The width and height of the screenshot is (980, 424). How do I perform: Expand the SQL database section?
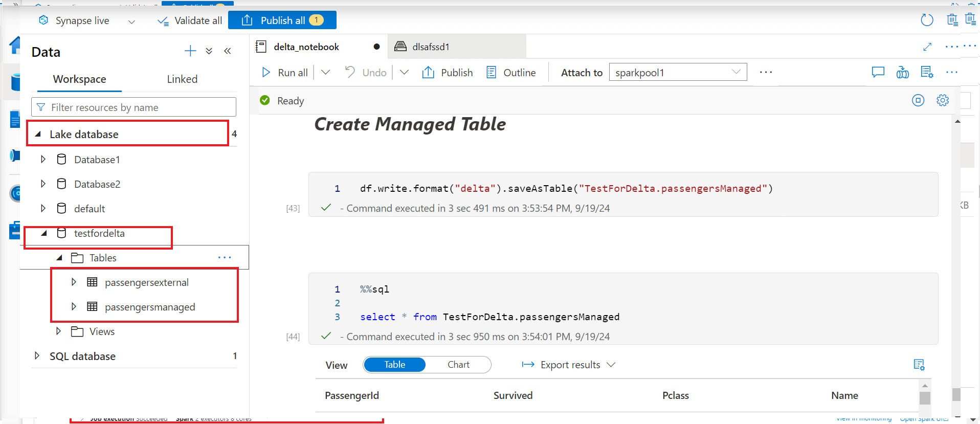pos(37,356)
